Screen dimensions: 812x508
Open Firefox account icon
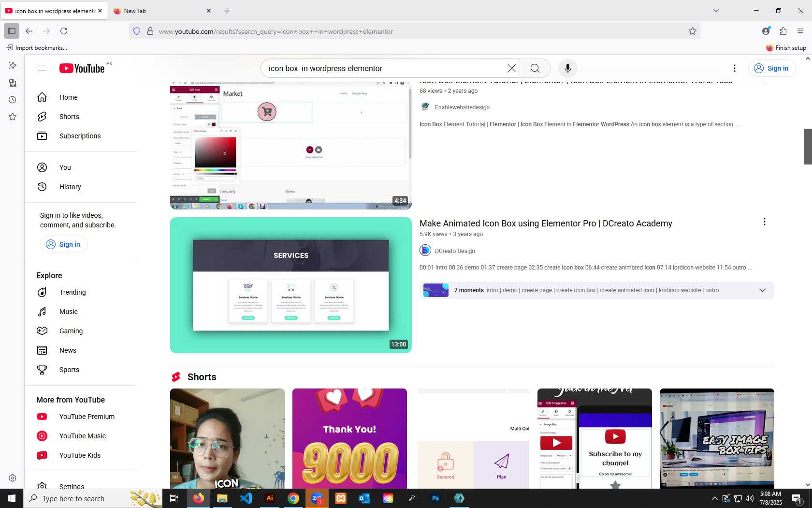tap(766, 31)
